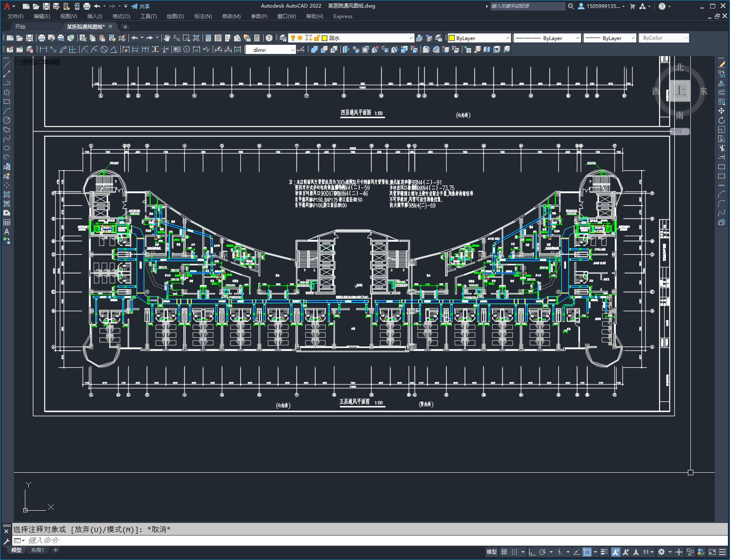Screen dimensions: 730x560
Task: Open the 标注(N) menu
Action: (203, 16)
